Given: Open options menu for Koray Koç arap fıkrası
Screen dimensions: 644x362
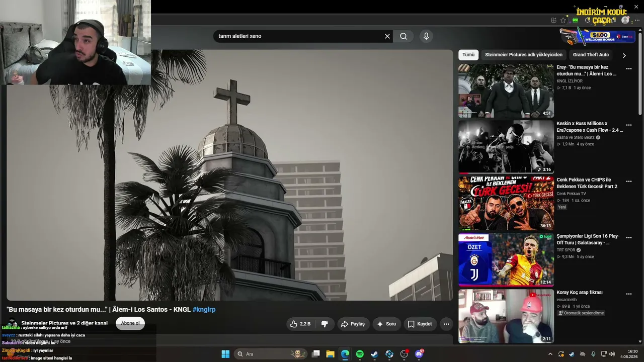Looking at the screenshot, I should click(x=629, y=294).
